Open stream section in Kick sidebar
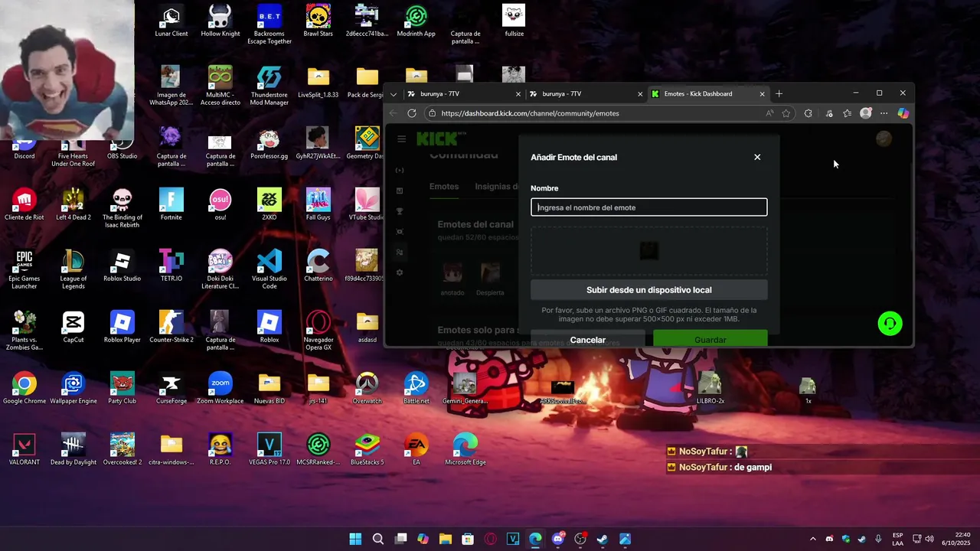The width and height of the screenshot is (980, 551). pyautogui.click(x=400, y=170)
